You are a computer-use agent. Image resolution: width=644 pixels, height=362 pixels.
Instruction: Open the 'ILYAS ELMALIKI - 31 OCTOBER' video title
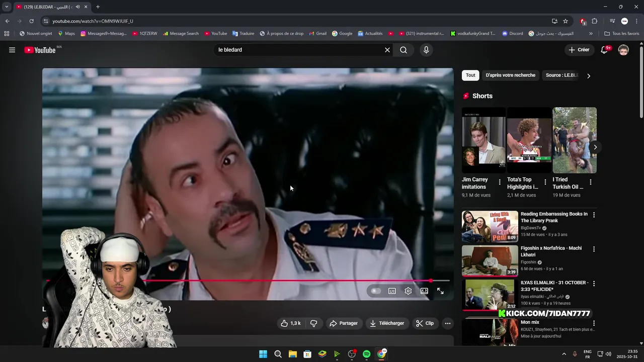[554, 286]
